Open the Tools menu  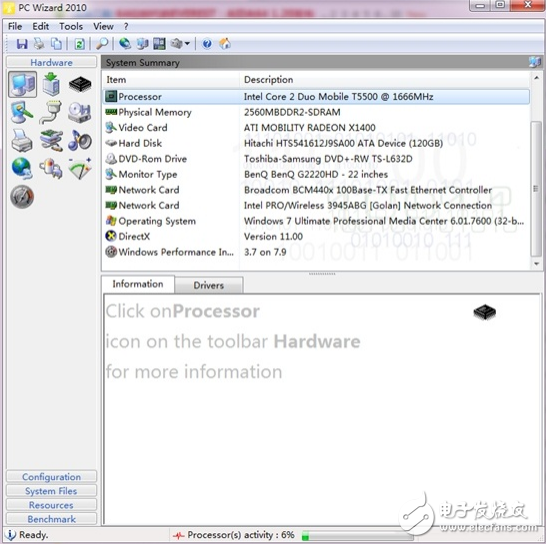71,26
